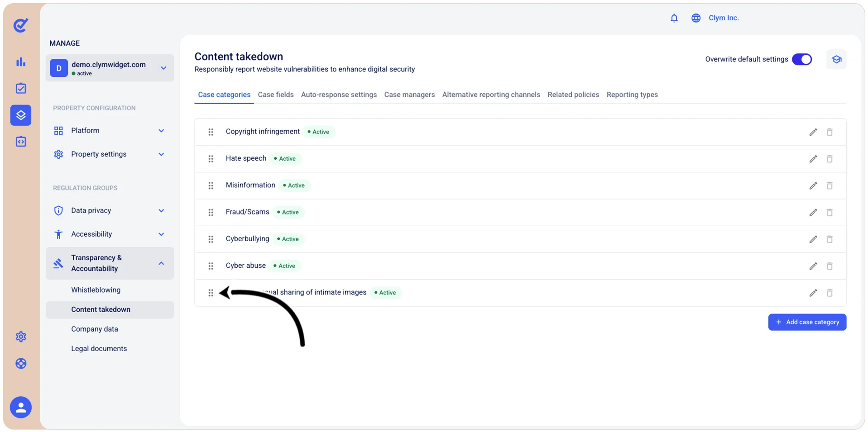Image resolution: width=868 pixels, height=432 pixels.
Task: Collapse Transparency & Accountability group
Action: coord(110,263)
